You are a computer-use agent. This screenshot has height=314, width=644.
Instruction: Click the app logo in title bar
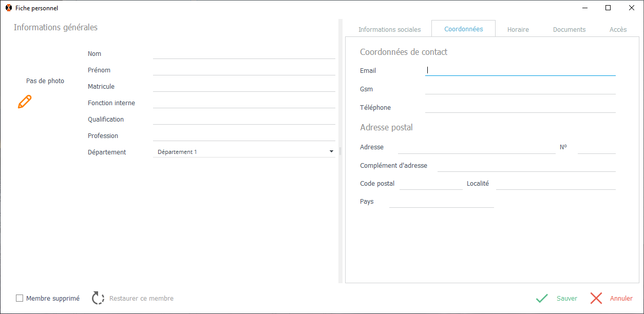click(x=8, y=8)
